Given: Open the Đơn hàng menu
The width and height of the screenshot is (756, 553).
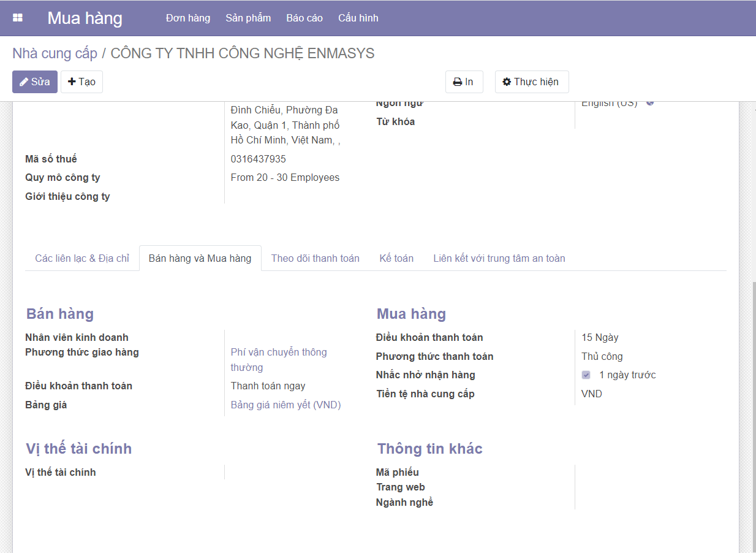Looking at the screenshot, I should (187, 18).
